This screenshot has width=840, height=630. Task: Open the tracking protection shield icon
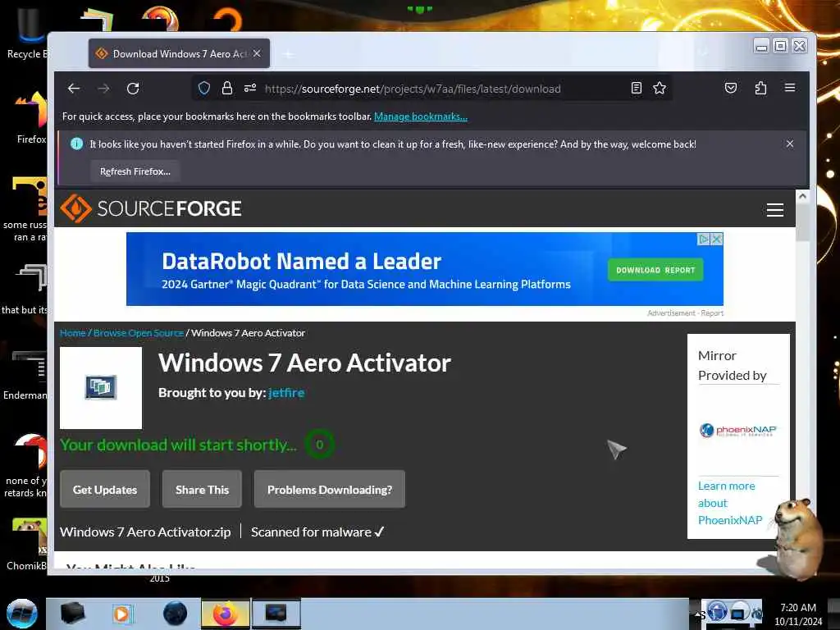(x=204, y=88)
